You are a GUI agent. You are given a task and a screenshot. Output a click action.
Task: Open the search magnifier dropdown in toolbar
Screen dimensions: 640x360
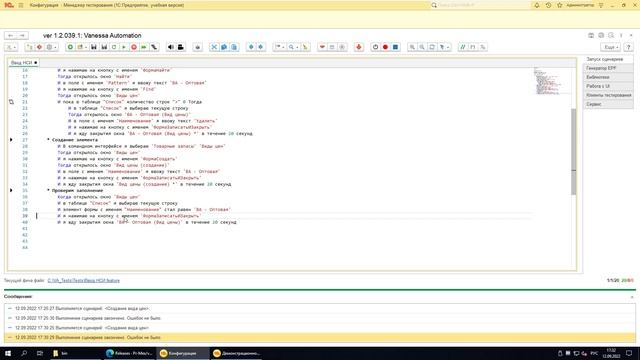click(293, 47)
